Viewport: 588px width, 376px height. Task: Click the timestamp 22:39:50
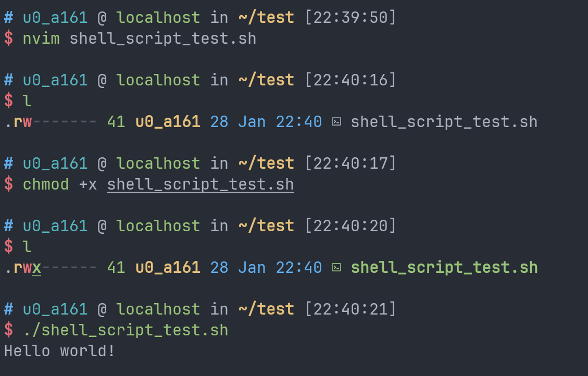click(351, 18)
